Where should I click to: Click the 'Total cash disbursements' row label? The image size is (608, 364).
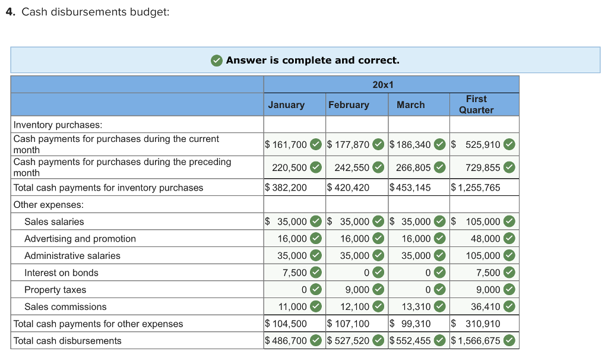point(68,341)
